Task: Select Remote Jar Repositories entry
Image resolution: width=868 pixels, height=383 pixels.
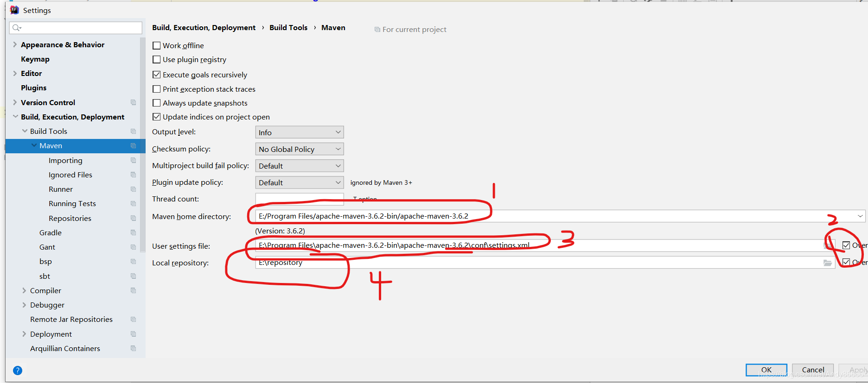Action: point(71,319)
